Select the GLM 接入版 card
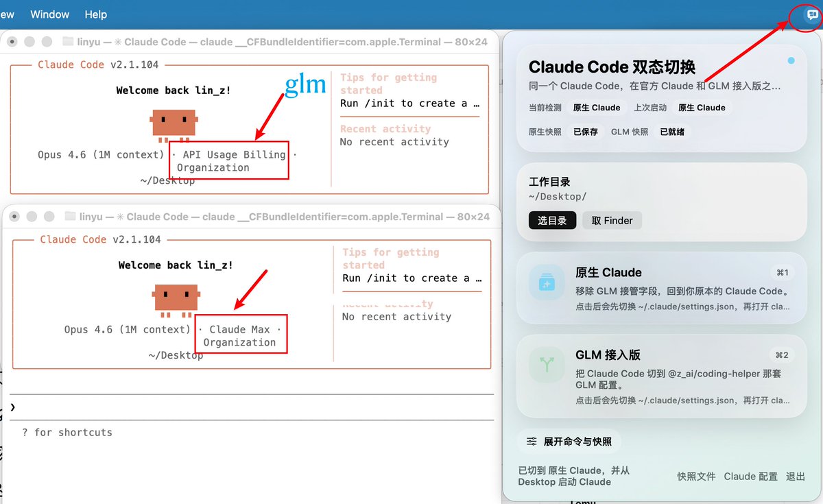Viewport: 823px width, 504px height. (x=661, y=376)
